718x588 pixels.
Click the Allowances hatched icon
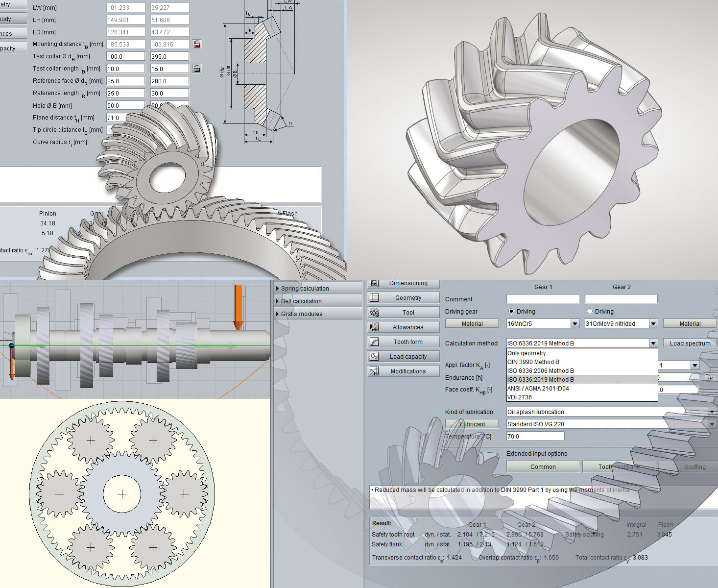coord(374,327)
